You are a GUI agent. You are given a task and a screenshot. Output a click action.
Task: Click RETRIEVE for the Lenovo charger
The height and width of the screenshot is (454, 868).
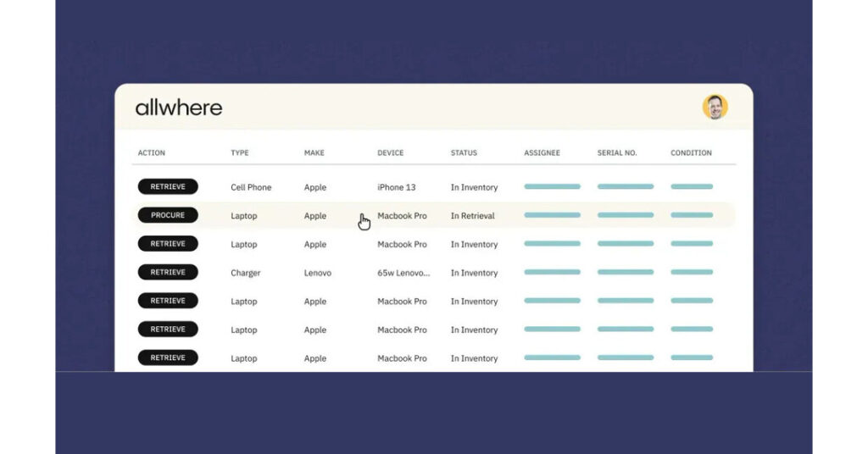(168, 273)
